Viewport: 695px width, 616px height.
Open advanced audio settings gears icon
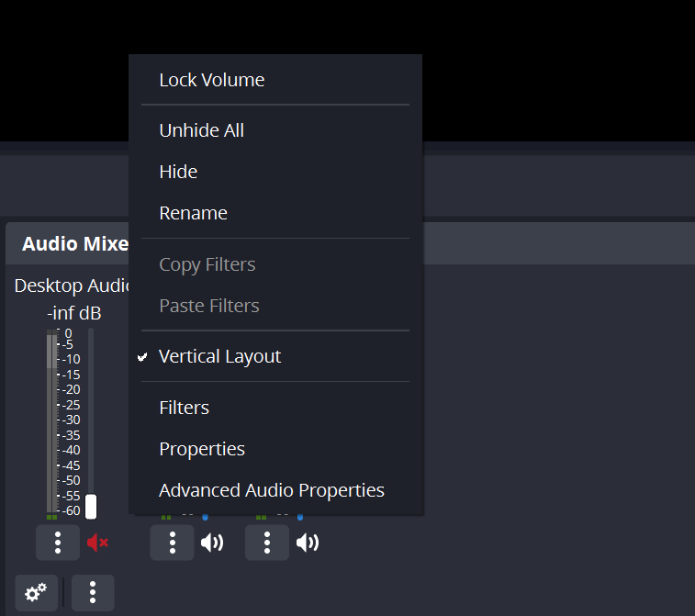pos(37,592)
